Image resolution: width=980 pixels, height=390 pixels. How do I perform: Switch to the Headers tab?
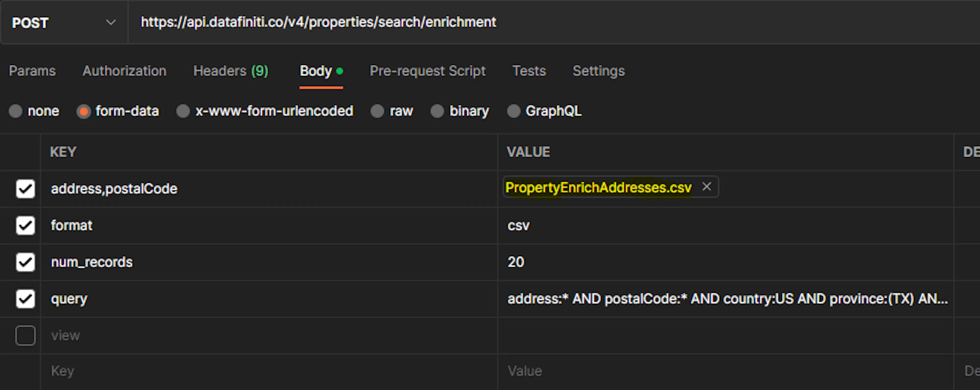pyautogui.click(x=230, y=71)
